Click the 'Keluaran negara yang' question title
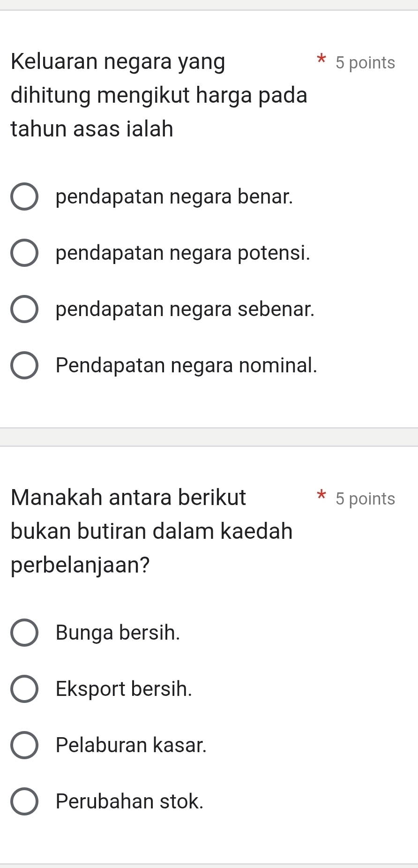418x868 pixels. (x=118, y=62)
